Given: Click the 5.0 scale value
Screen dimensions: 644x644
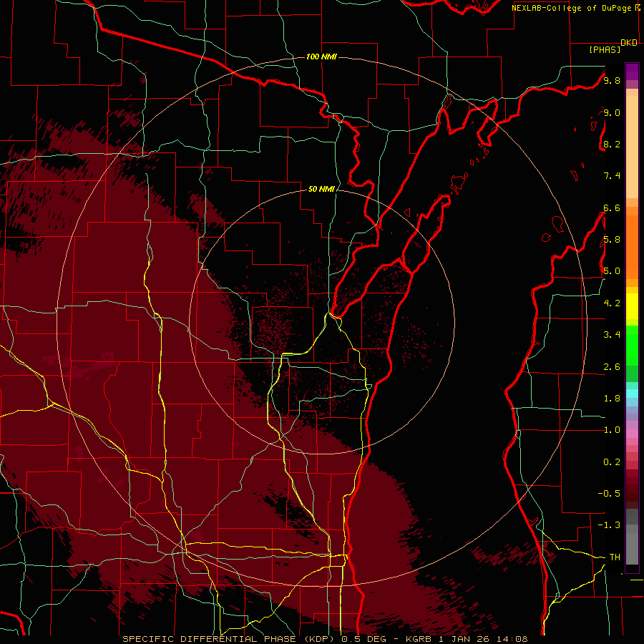Looking at the screenshot, I should point(612,271).
